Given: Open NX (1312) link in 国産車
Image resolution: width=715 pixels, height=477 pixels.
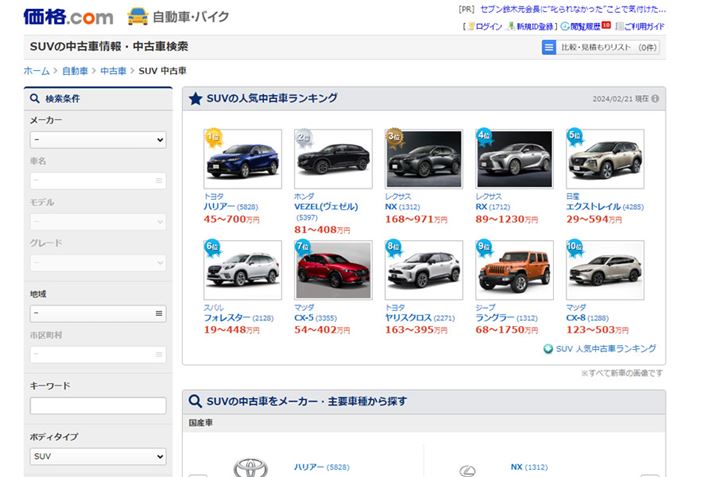Looking at the screenshot, I should [529, 467].
